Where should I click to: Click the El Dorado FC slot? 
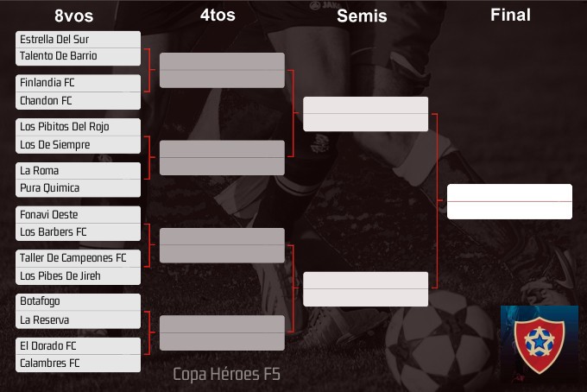[x=78, y=346]
